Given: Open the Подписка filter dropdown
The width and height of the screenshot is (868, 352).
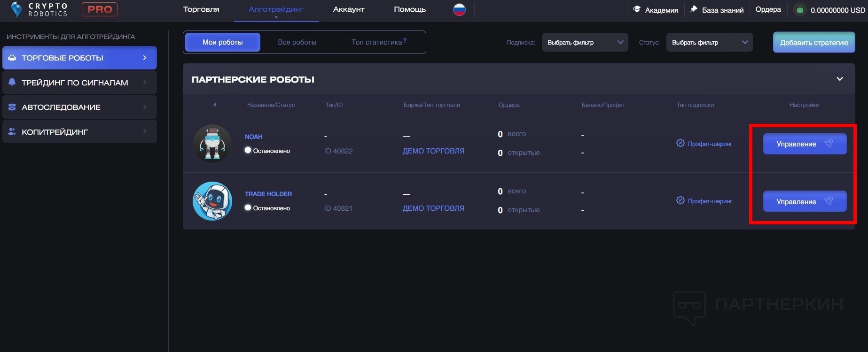Looking at the screenshot, I should pyautogui.click(x=585, y=42).
